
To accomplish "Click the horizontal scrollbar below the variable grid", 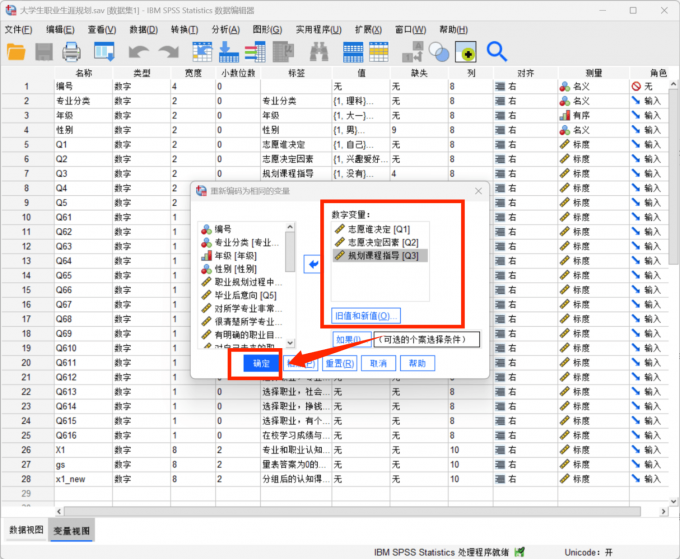I will coord(352,511).
